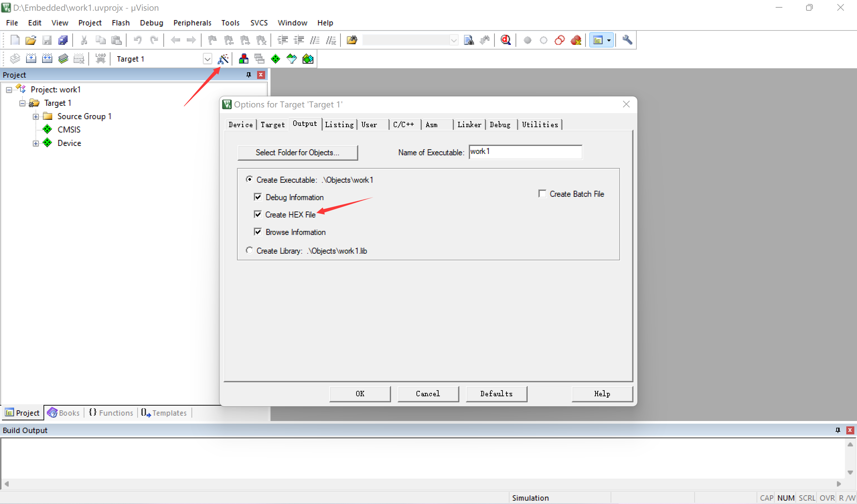Click the Save All icon in toolbar
The image size is (857, 504).
click(x=63, y=40)
